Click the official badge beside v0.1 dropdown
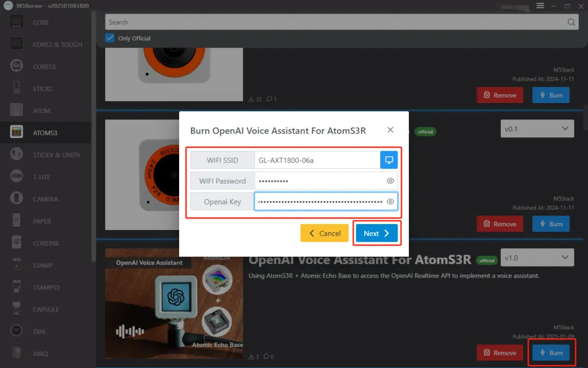 point(425,132)
